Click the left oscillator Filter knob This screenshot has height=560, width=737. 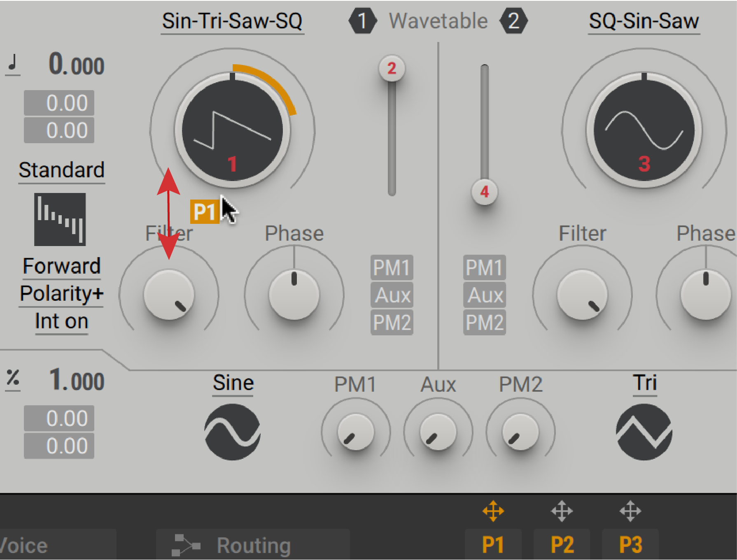169,295
